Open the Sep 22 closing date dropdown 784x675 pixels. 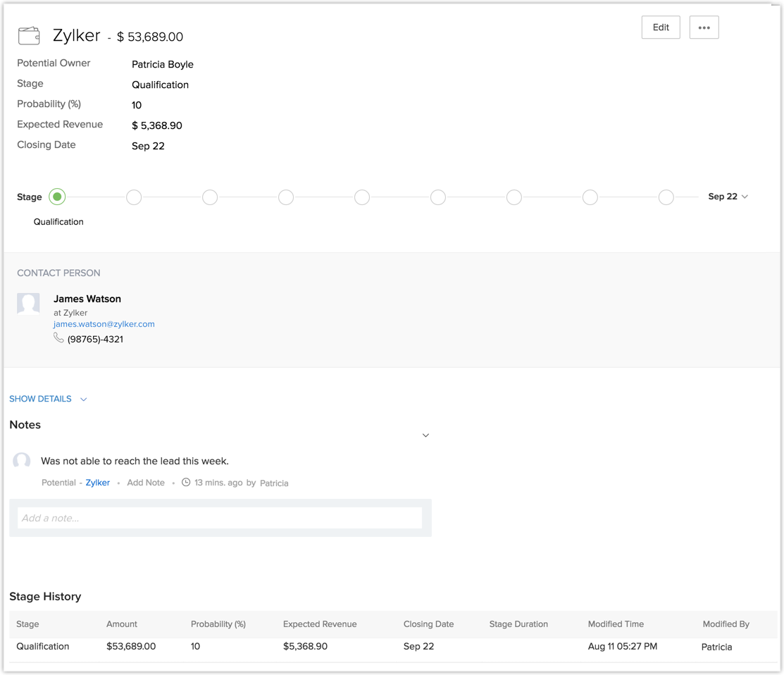pyautogui.click(x=728, y=197)
